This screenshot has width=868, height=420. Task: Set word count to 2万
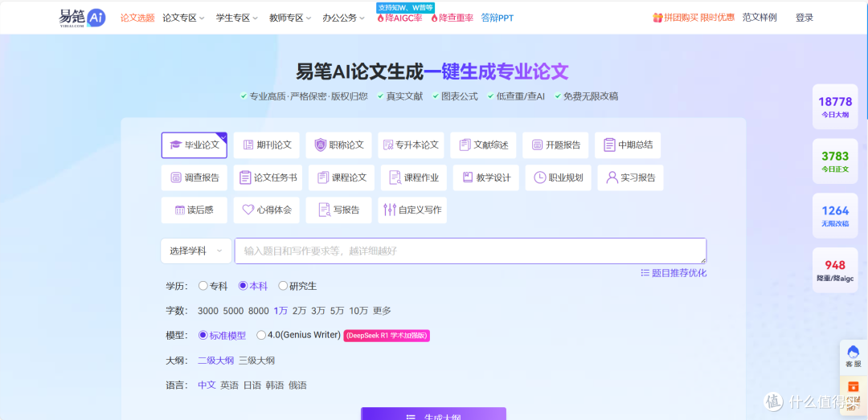[x=300, y=311]
